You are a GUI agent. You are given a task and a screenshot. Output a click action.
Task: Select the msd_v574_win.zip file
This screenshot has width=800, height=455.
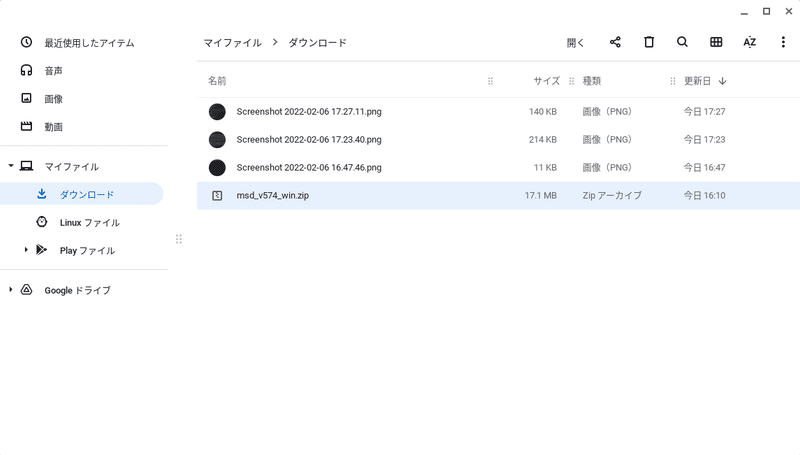(x=498, y=195)
